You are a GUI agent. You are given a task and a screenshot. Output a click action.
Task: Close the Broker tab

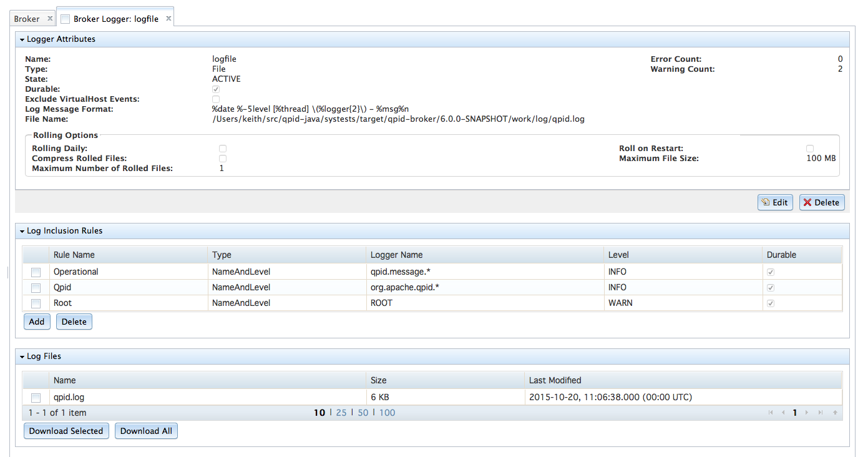pos(50,19)
